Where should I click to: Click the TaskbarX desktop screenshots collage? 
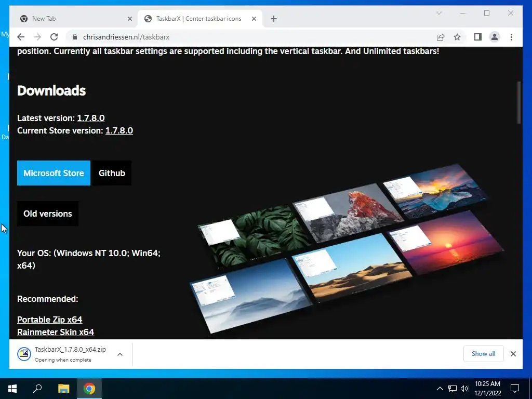[x=347, y=249]
